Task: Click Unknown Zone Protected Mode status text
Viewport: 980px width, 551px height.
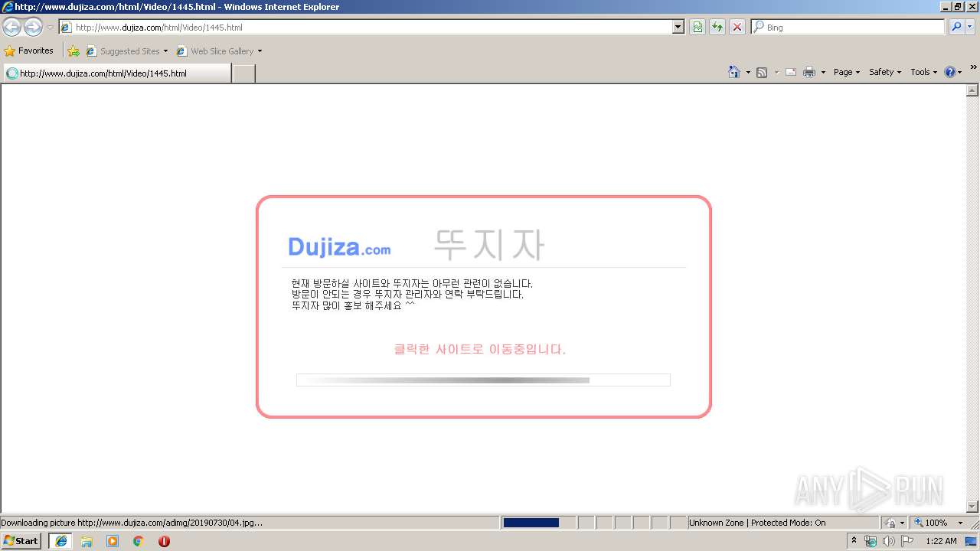Action: pyautogui.click(x=757, y=523)
